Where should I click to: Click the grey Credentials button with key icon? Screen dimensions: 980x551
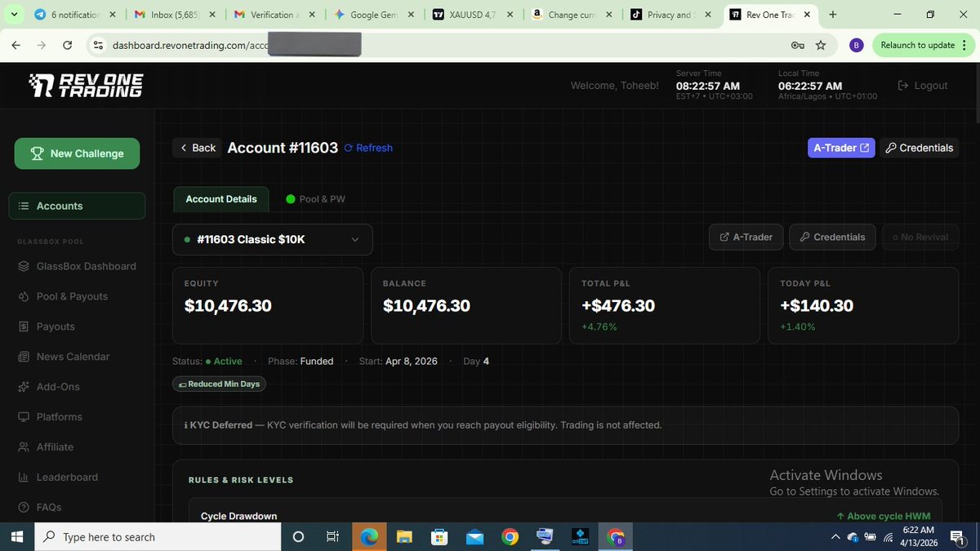(832, 237)
